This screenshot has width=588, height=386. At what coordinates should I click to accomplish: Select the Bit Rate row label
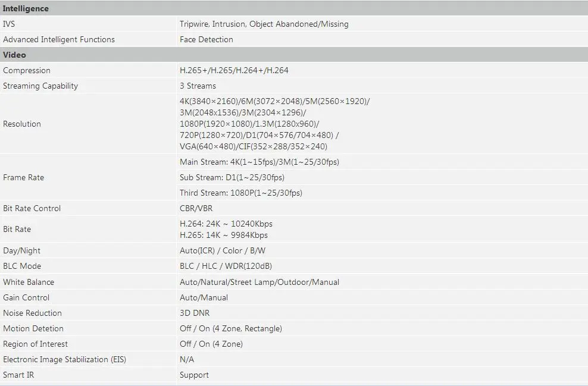[x=17, y=229]
